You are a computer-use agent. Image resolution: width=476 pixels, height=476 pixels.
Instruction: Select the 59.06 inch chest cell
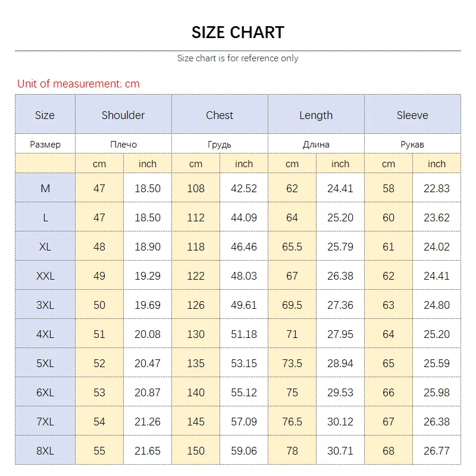244,451
